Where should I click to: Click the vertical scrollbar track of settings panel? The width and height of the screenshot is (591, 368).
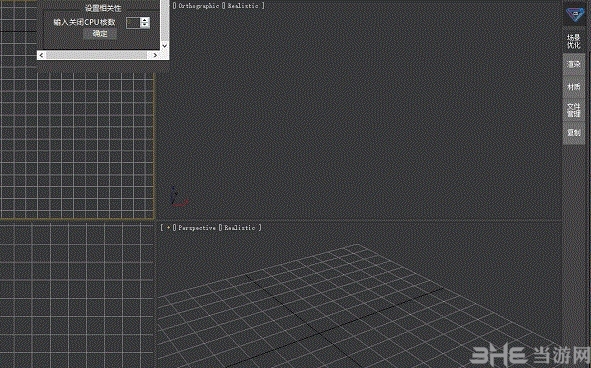point(164,21)
